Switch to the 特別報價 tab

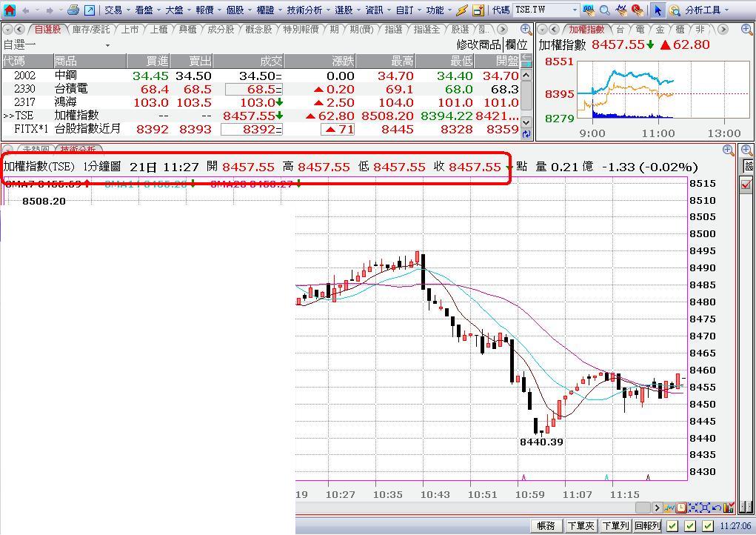tap(301, 30)
